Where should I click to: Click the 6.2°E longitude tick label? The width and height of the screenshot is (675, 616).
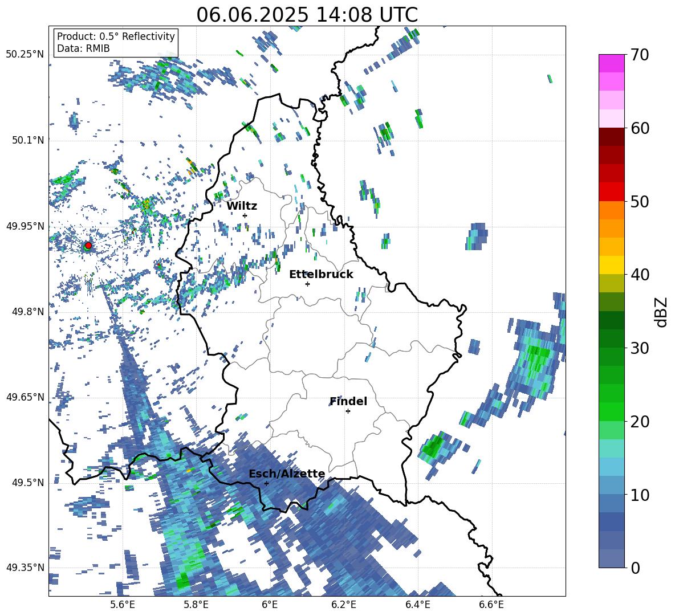point(344,605)
